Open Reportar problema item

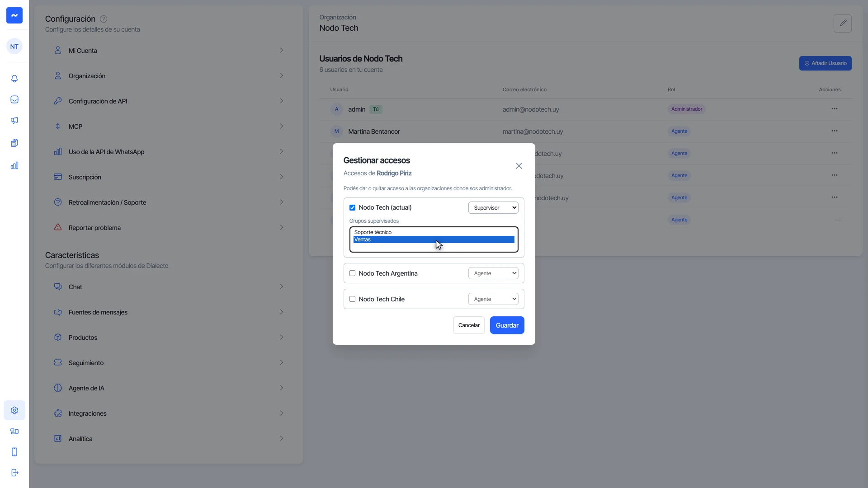169,228
